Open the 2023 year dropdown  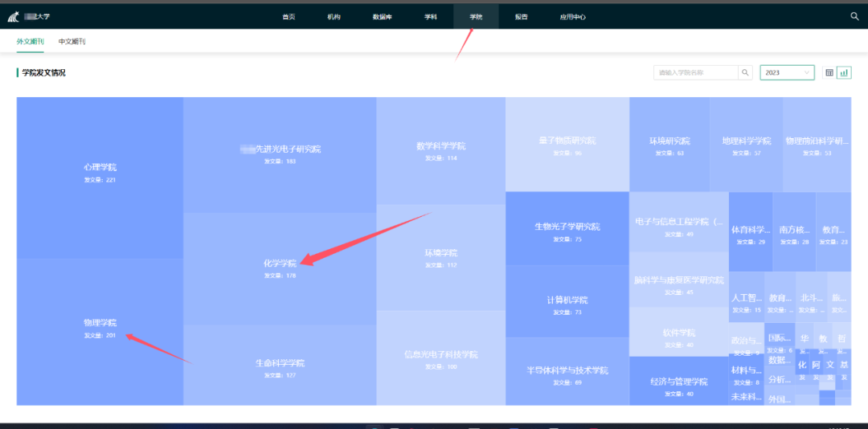[x=787, y=72]
